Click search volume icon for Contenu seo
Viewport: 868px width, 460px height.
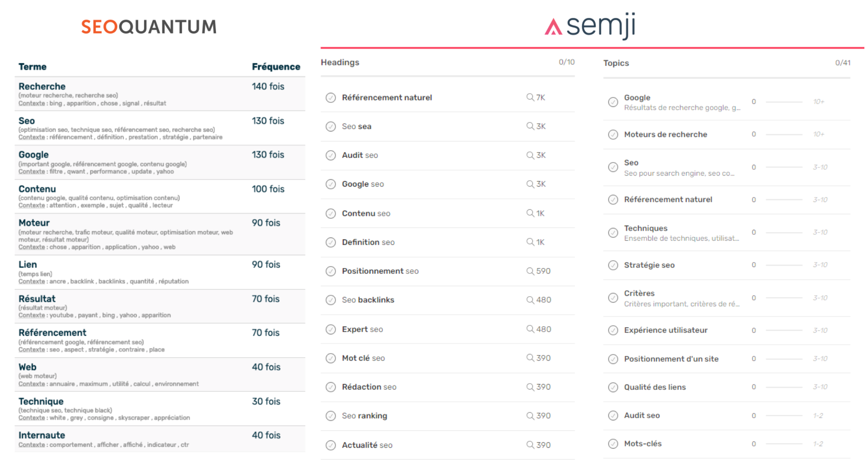[x=530, y=213]
